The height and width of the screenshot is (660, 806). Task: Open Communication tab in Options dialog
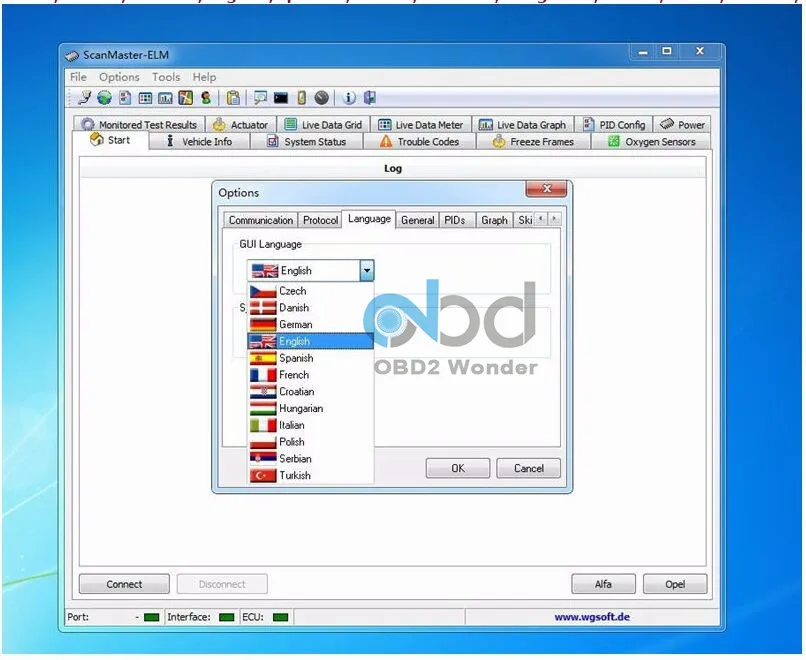click(261, 220)
